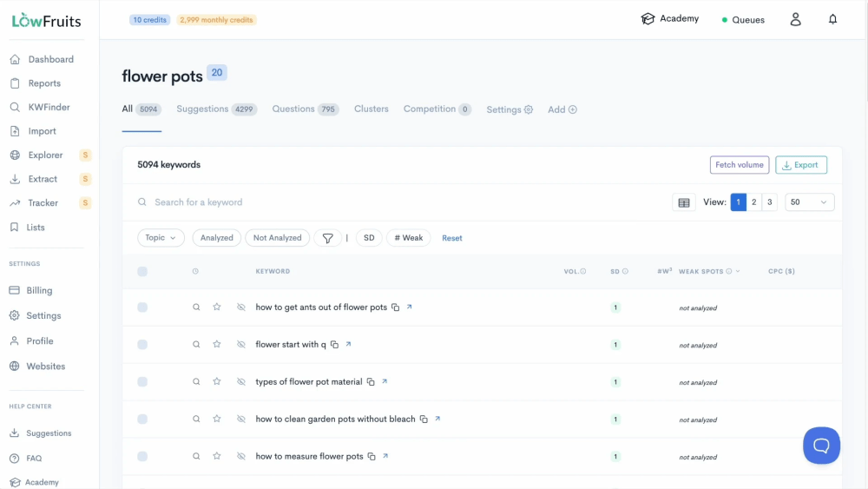
Task: Open KWFinder in sidebar
Action: pyautogui.click(x=47, y=107)
